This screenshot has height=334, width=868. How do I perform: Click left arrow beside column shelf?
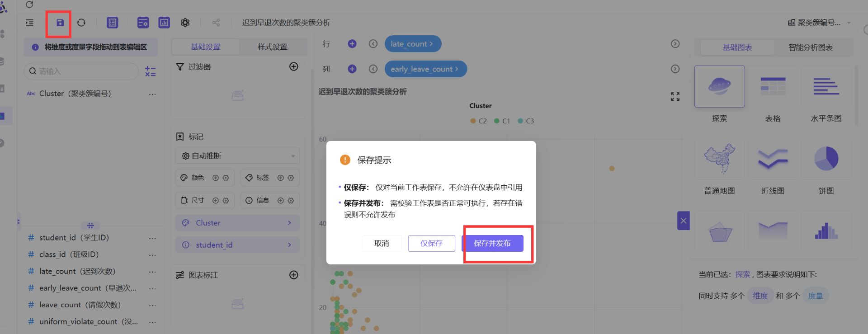[x=373, y=69]
